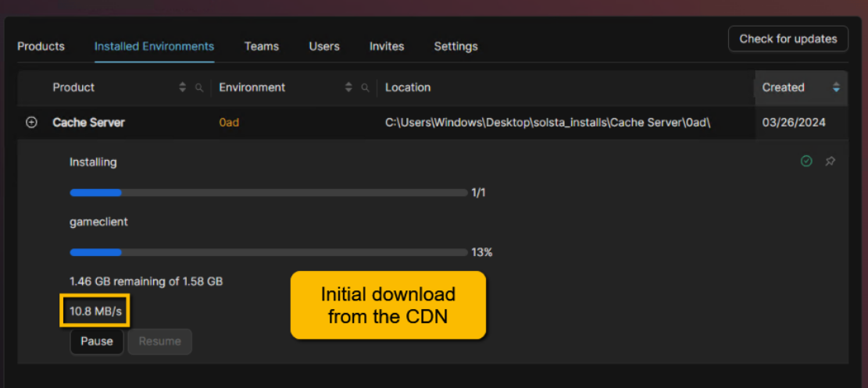The image size is (868, 388).
Task: Pause the gameclient download
Action: (97, 341)
